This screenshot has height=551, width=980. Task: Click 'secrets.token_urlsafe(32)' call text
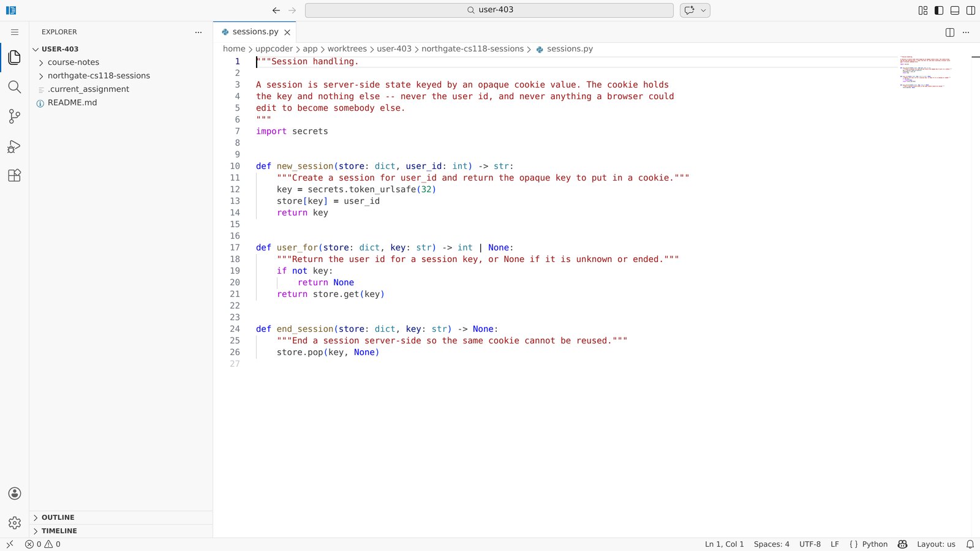tap(372, 189)
